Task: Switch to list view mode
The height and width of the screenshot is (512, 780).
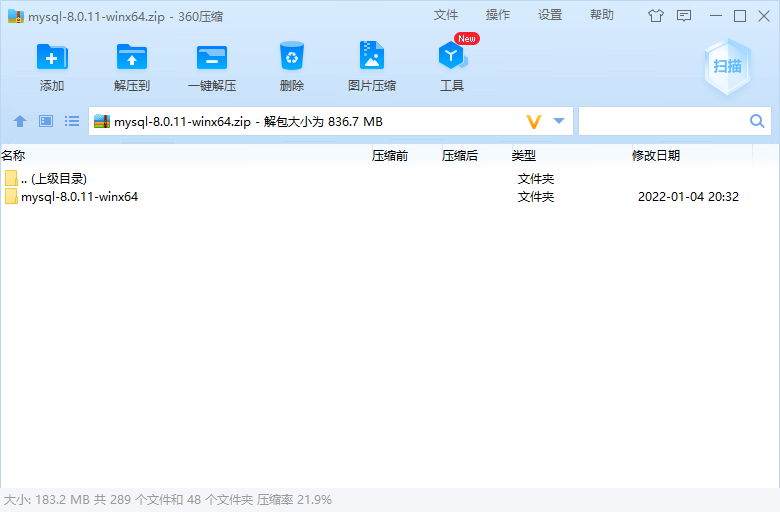Action: click(x=72, y=121)
